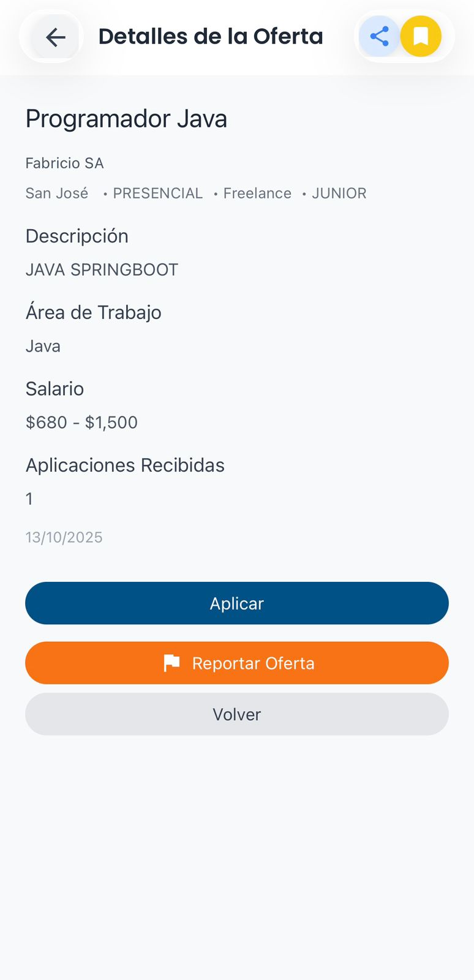Click the flag icon on Reportar Oferta
Viewport: 474px width, 980px height.
click(x=171, y=663)
